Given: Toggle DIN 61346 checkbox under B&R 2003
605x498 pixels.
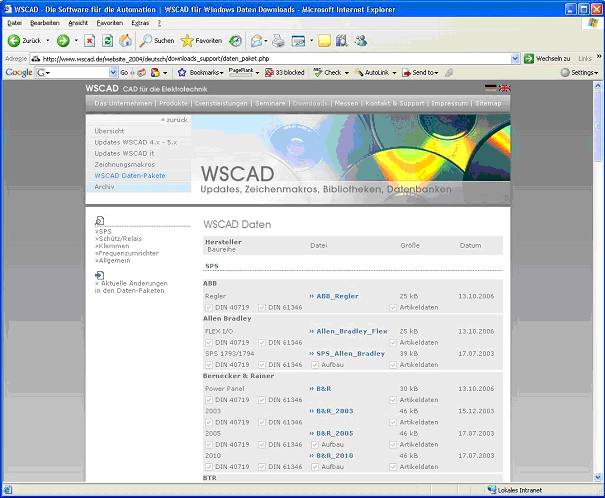Looking at the screenshot, I should coord(262,422).
